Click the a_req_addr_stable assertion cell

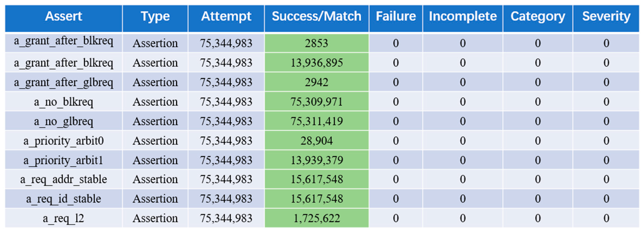coord(63,179)
